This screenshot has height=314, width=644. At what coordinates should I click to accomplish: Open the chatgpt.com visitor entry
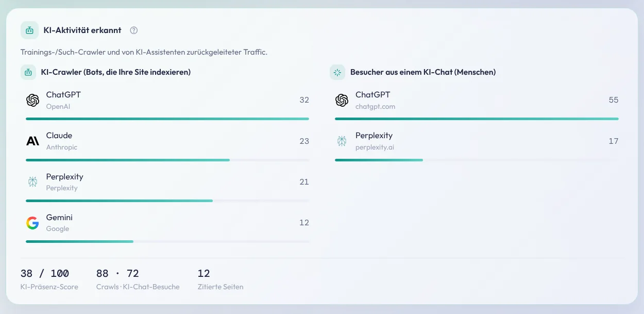477,105
